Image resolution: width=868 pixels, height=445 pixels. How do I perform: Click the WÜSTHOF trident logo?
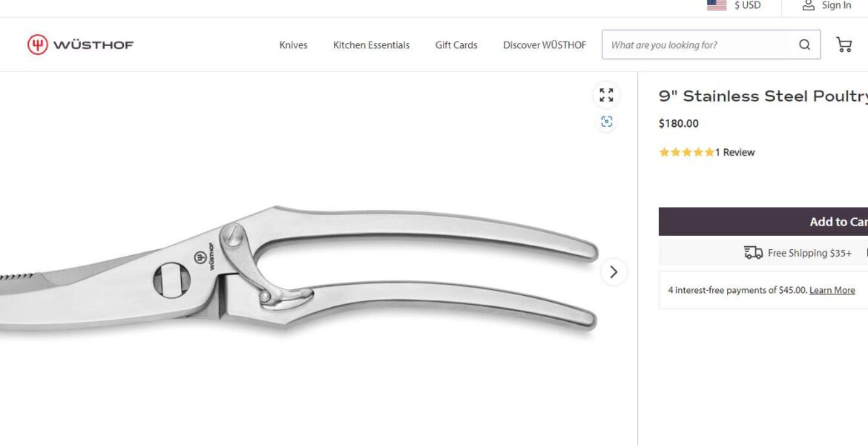38,44
